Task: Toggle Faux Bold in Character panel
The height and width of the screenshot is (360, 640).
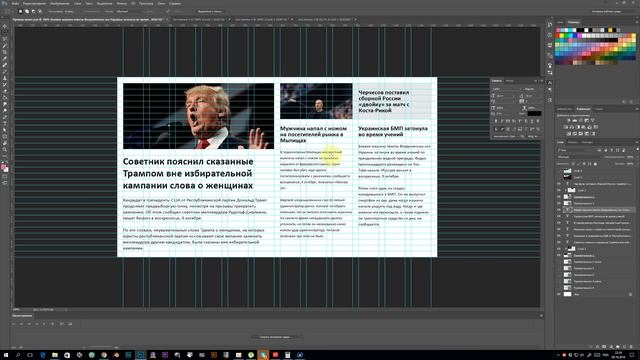Action: click(x=496, y=121)
